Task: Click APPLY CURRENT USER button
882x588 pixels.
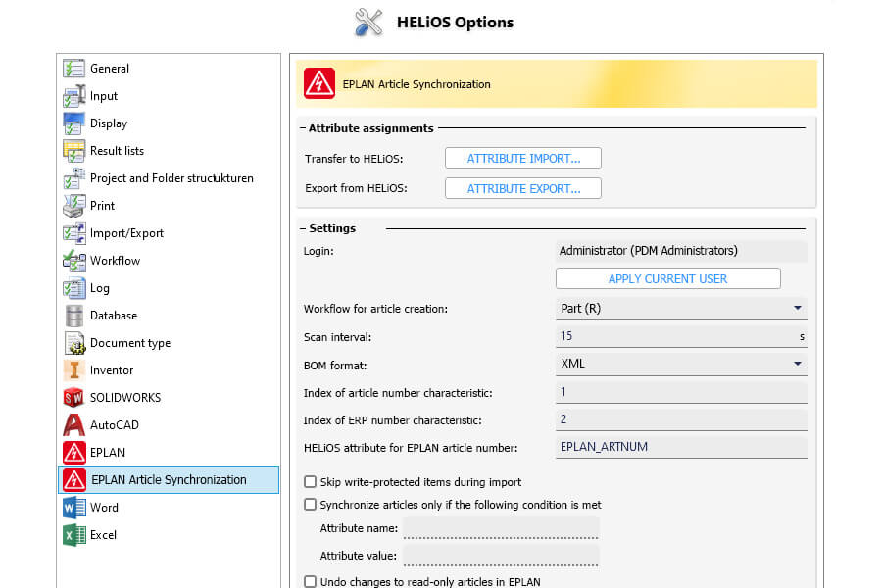Action: pos(667,278)
